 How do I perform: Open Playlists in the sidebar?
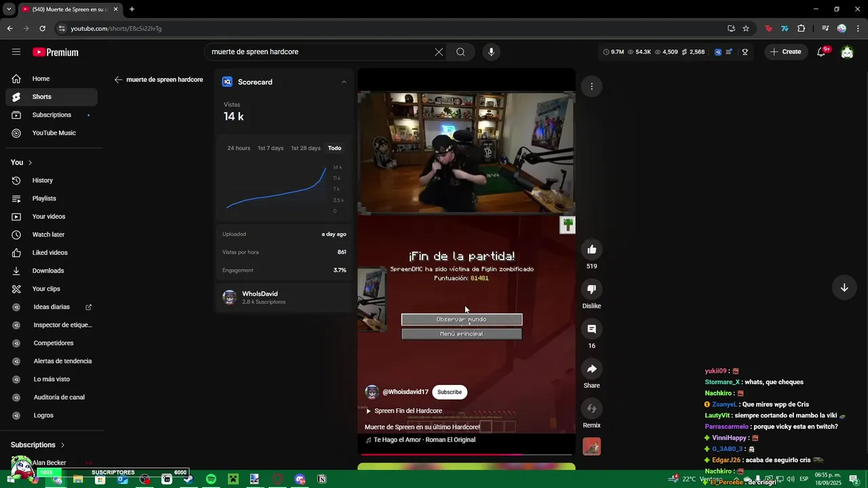tap(52, 199)
